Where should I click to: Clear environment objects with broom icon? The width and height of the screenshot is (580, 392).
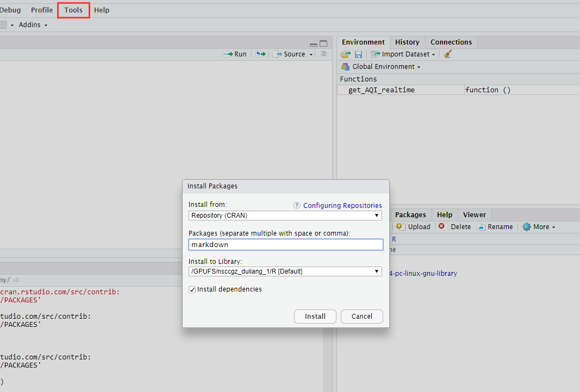click(448, 54)
